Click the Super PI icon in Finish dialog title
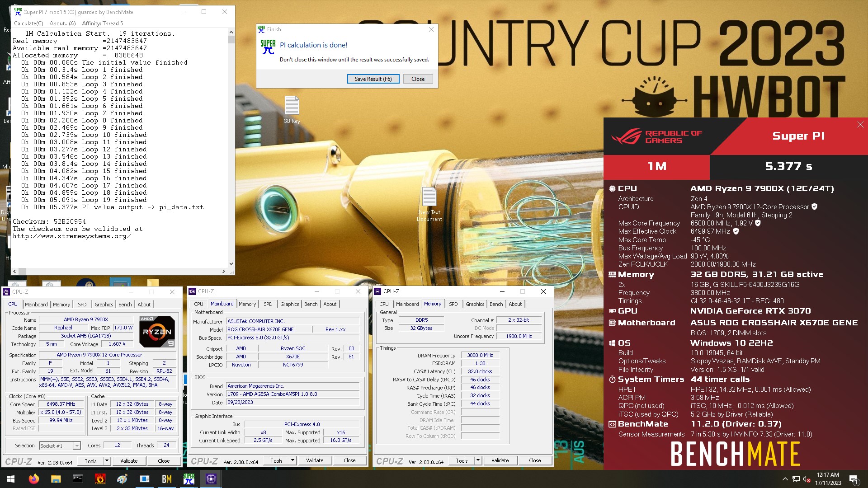This screenshot has width=868, height=488. tap(261, 29)
